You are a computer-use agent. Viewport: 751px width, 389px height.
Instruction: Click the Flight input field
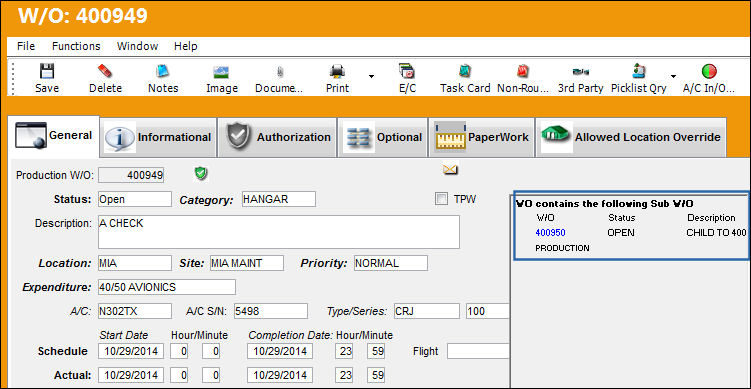tap(478, 351)
